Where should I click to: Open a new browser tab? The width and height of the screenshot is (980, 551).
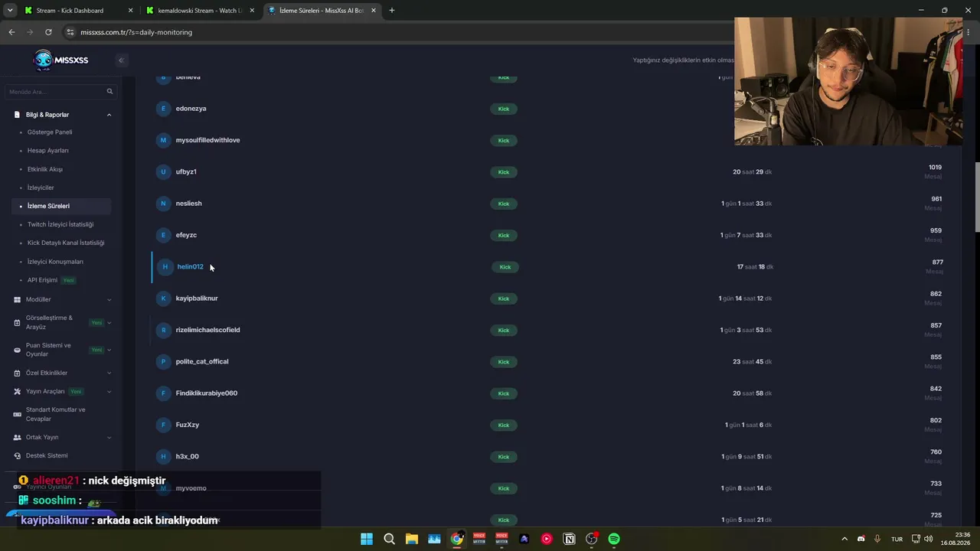pyautogui.click(x=392, y=11)
